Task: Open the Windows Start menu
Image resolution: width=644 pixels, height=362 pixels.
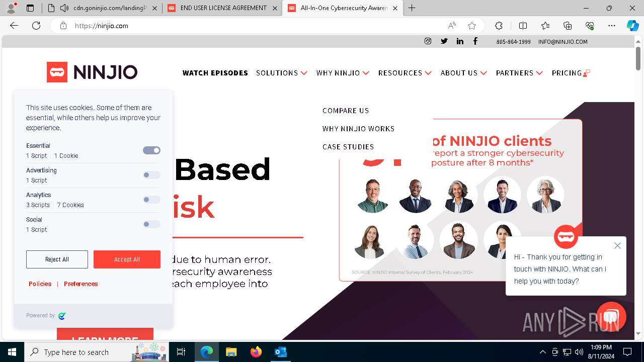Action: coord(12,352)
